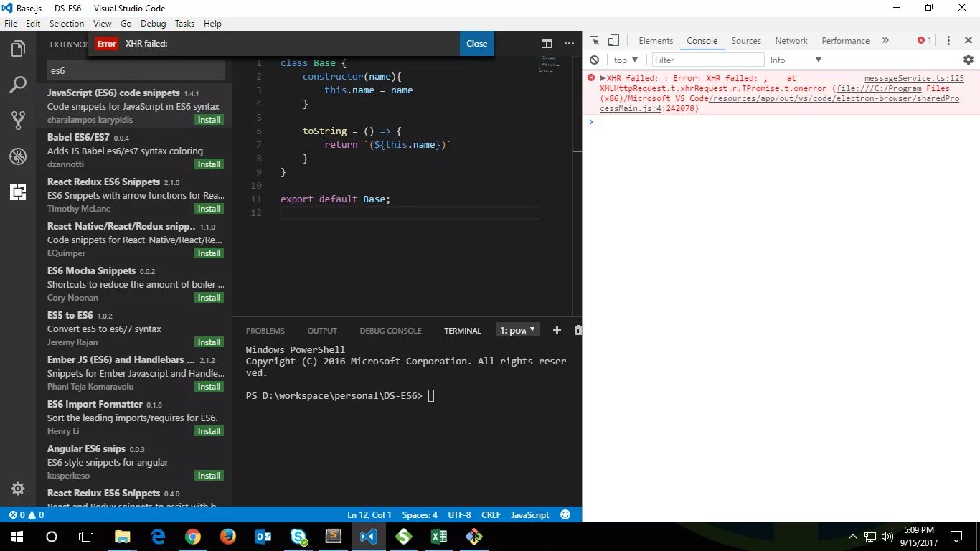980x551 pixels.
Task: Install JavaScript (ES6) code snippets extension
Action: click(209, 120)
